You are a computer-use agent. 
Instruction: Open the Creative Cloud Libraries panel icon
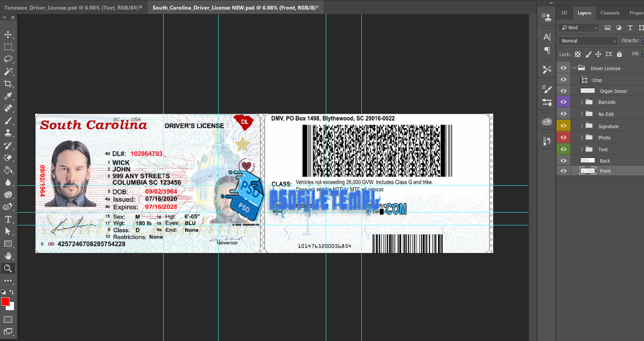(x=547, y=122)
